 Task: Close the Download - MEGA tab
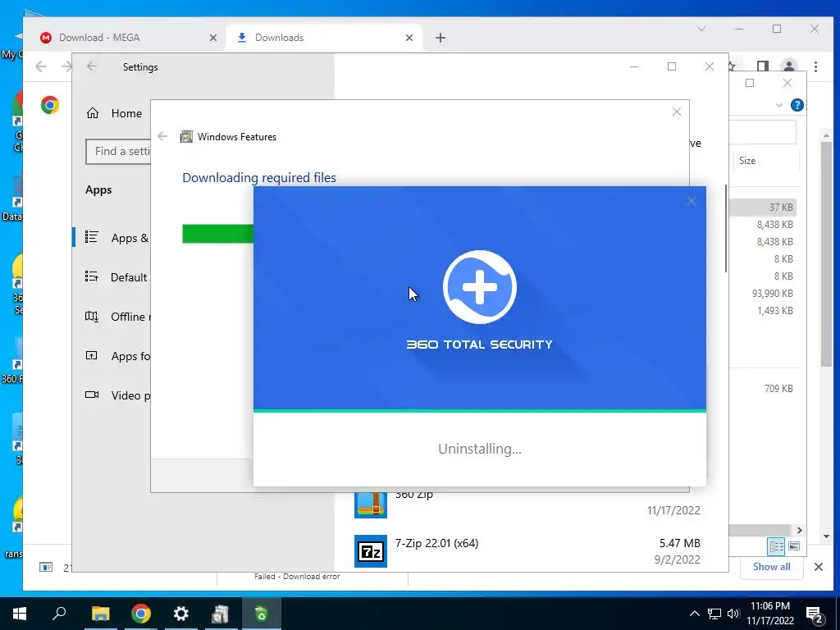click(x=213, y=38)
